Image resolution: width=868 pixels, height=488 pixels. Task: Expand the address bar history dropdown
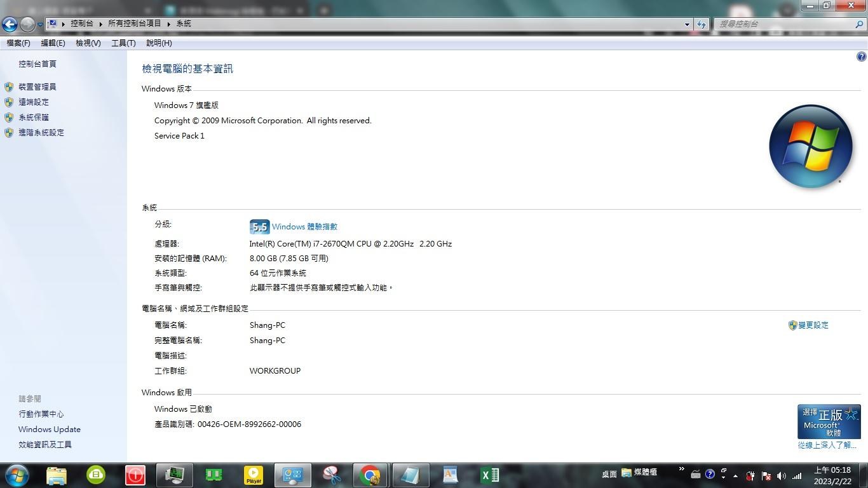point(687,24)
